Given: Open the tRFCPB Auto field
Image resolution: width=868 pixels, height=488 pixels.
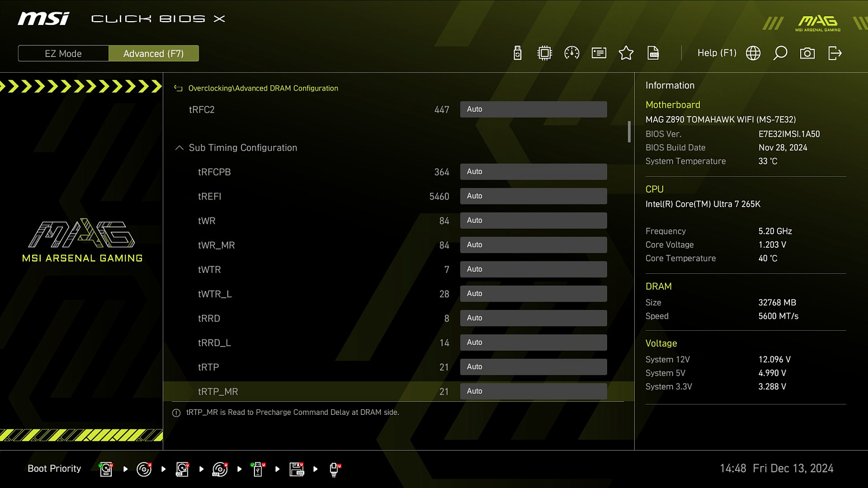Looking at the screenshot, I should (533, 172).
